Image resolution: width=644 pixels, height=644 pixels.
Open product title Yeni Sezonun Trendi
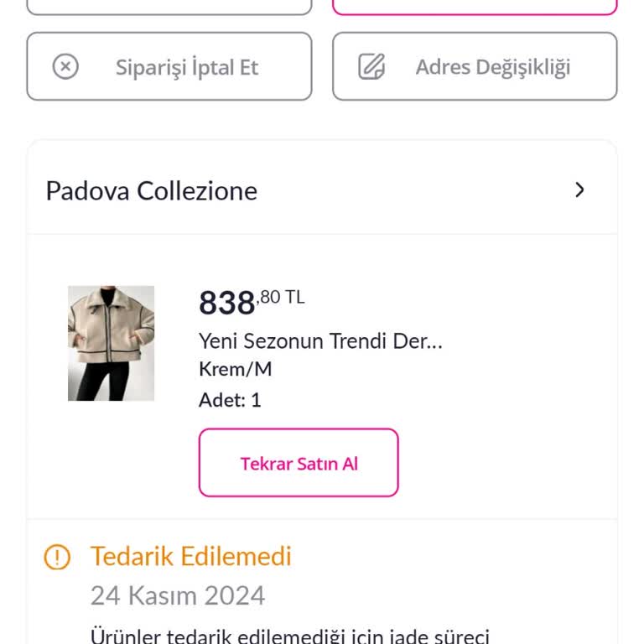[x=320, y=341]
